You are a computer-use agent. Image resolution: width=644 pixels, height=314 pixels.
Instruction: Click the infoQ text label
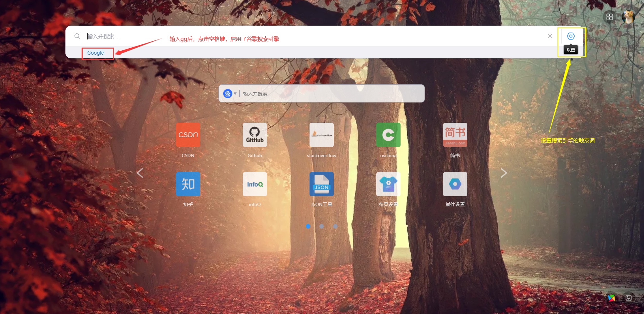click(x=255, y=204)
